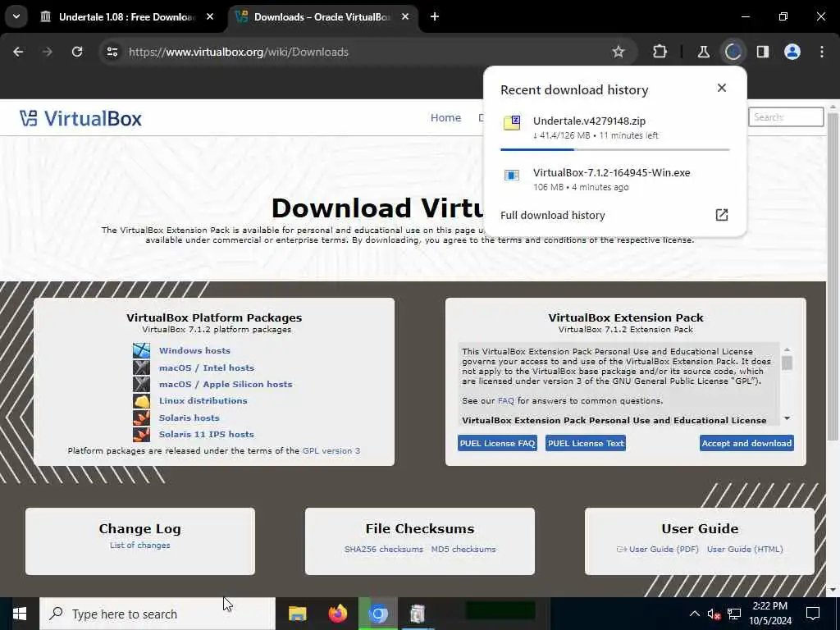The width and height of the screenshot is (840, 630).
Task: Click Linux distributions icon
Action: click(141, 400)
